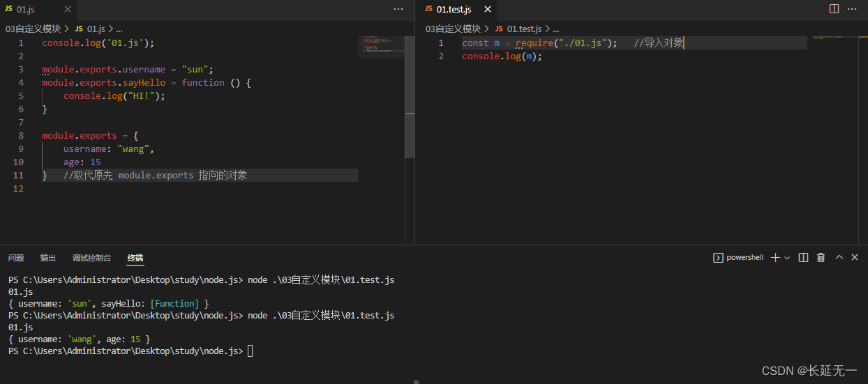Click line number 8 in 01.js

tap(22, 136)
